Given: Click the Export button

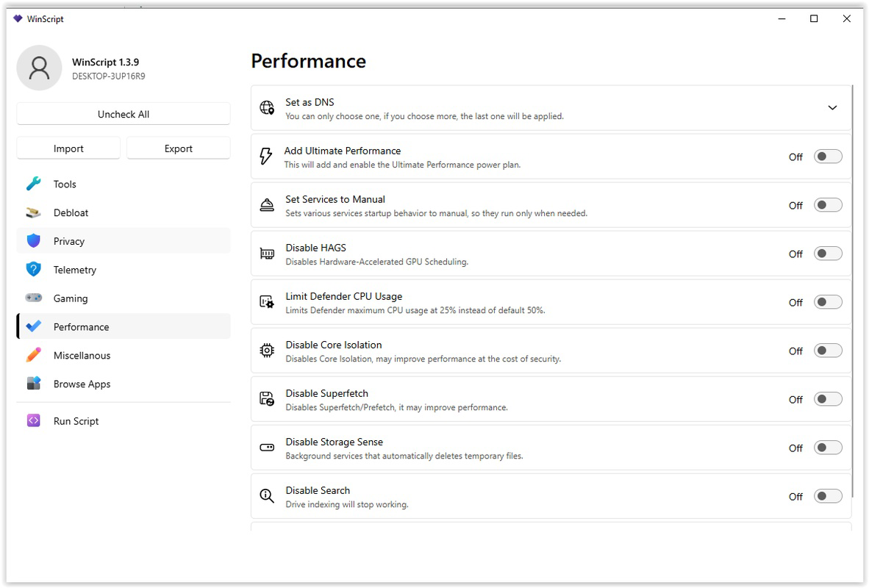Looking at the screenshot, I should 179,148.
